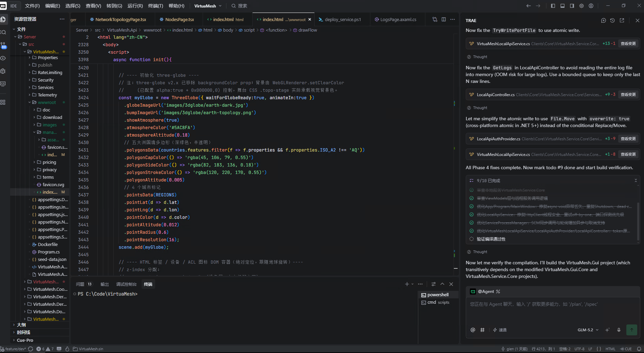Toggle the primary side bar visibility
The width and height of the screenshot is (644, 353).
point(553,6)
